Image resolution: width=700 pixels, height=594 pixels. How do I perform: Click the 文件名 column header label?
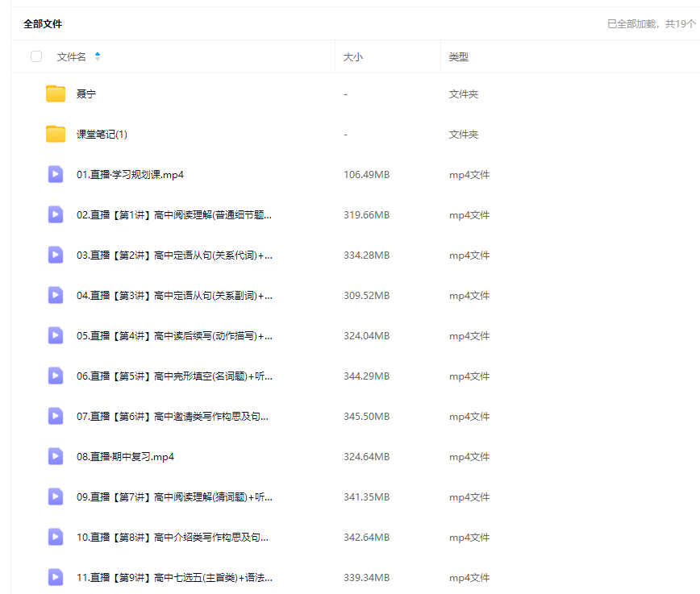click(x=71, y=57)
